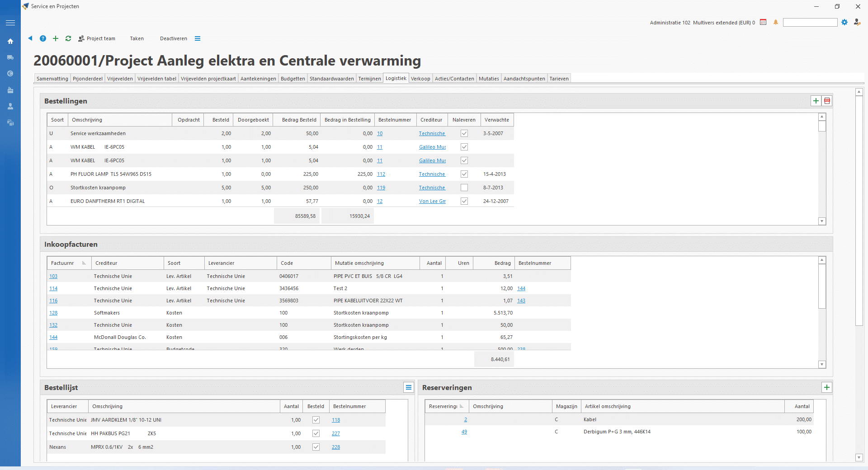Open the help question mark icon
Screen dimensions: 868x470
[x=43, y=38]
